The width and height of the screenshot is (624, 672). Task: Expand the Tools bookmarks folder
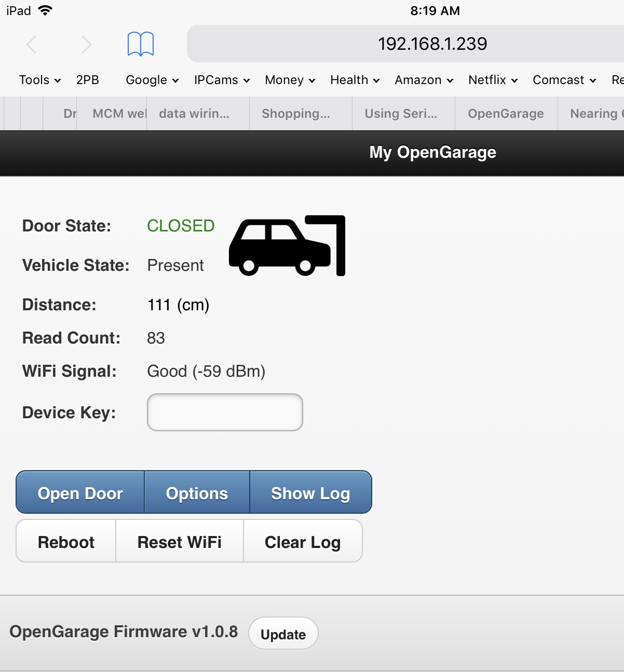(x=40, y=80)
